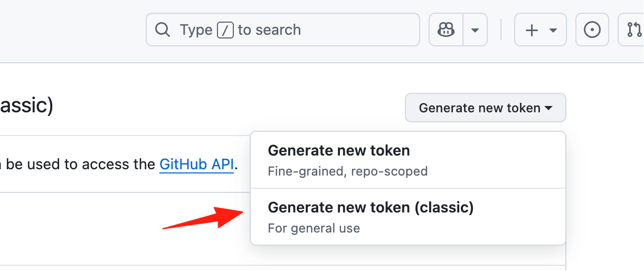Click the slash shortcut key icon
The height and width of the screenshot is (271, 644).
tap(225, 30)
